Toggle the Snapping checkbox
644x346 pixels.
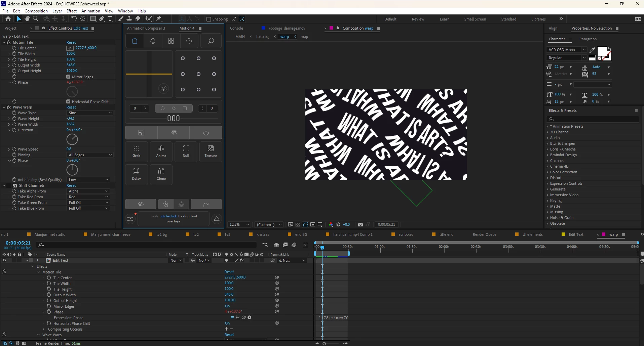tap(209, 19)
